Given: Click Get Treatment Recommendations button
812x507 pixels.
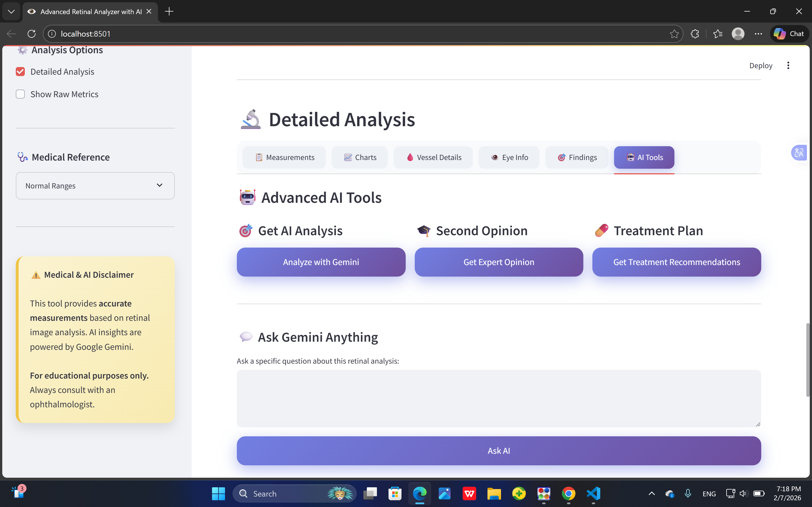Looking at the screenshot, I should click(676, 262).
